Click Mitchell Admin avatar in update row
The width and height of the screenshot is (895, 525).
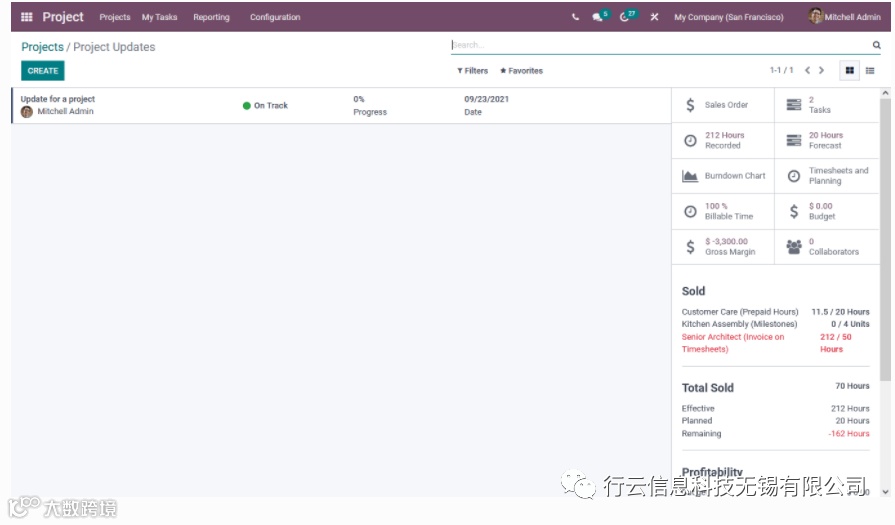[x=27, y=112]
